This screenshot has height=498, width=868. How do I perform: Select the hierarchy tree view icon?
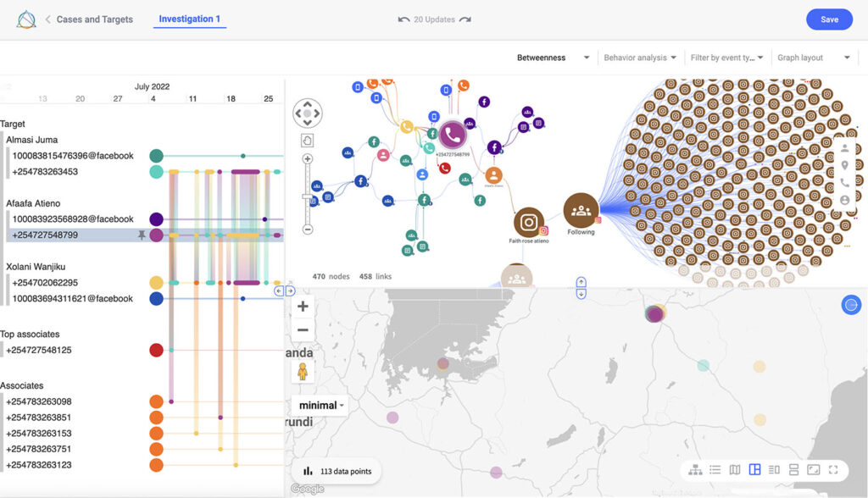coord(695,469)
